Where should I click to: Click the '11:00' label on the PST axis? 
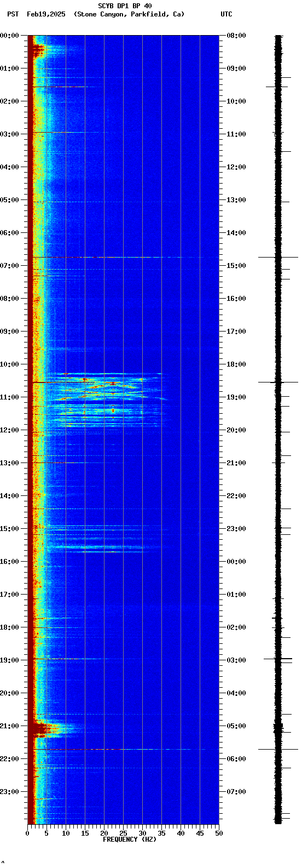pyautogui.click(x=10, y=397)
